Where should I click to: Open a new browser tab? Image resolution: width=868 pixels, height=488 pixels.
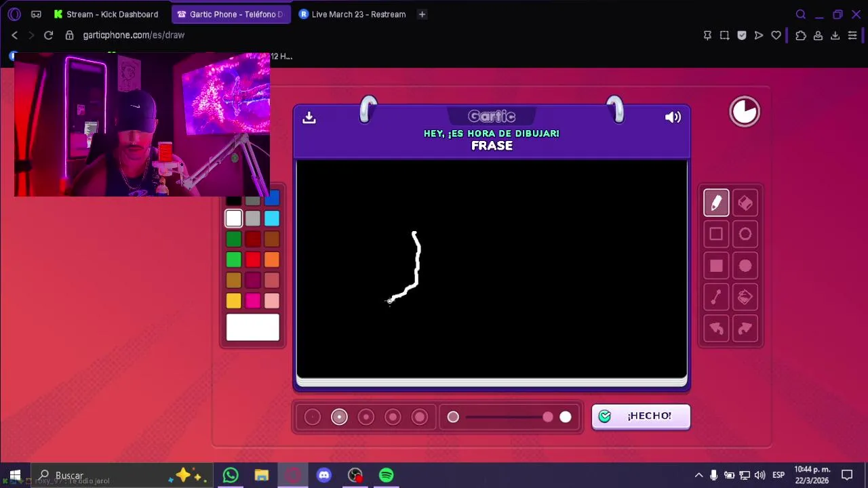(422, 14)
